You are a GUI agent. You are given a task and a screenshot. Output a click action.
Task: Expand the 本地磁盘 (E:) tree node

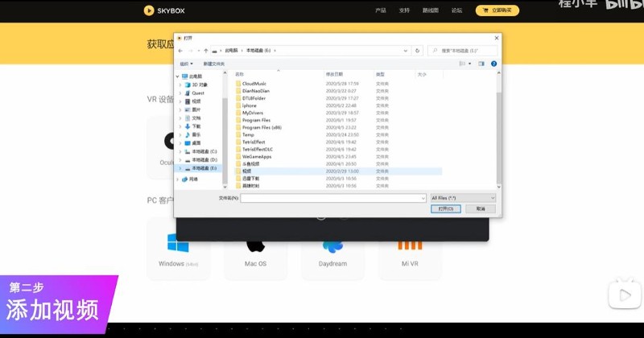pyautogui.click(x=180, y=168)
